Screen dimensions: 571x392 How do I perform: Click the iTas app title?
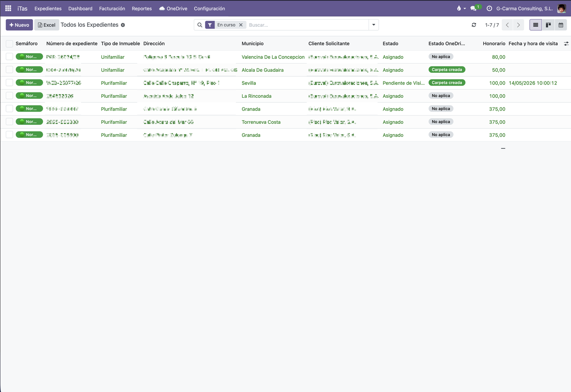(x=22, y=9)
